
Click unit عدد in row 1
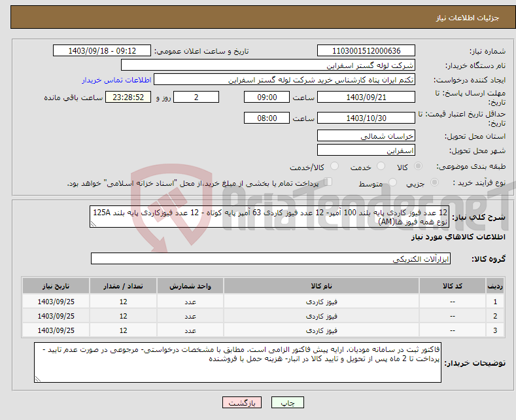190,302
